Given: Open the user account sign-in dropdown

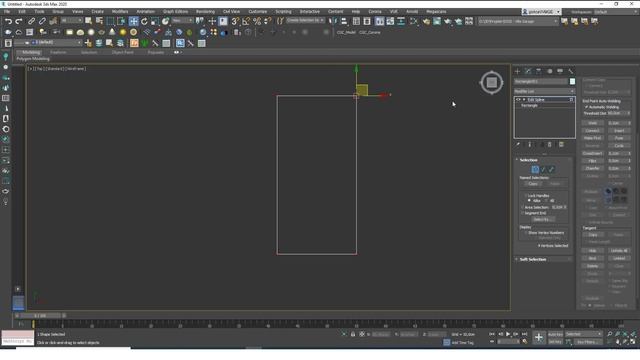Looking at the screenshot, I should 542,12.
